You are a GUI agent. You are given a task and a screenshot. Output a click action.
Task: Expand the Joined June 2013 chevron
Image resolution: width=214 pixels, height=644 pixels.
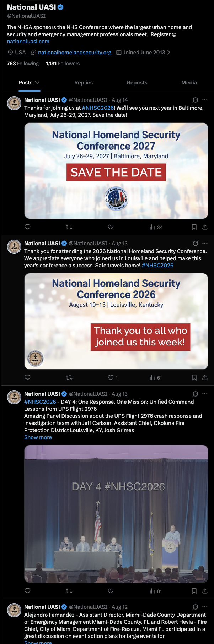(168, 52)
